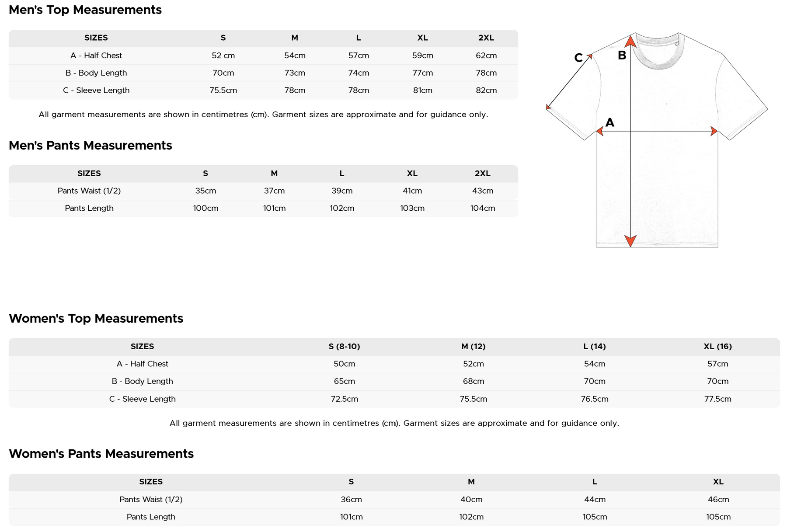Click the letter A on the t-shirt diagram
787x532 pixels.
(610, 122)
